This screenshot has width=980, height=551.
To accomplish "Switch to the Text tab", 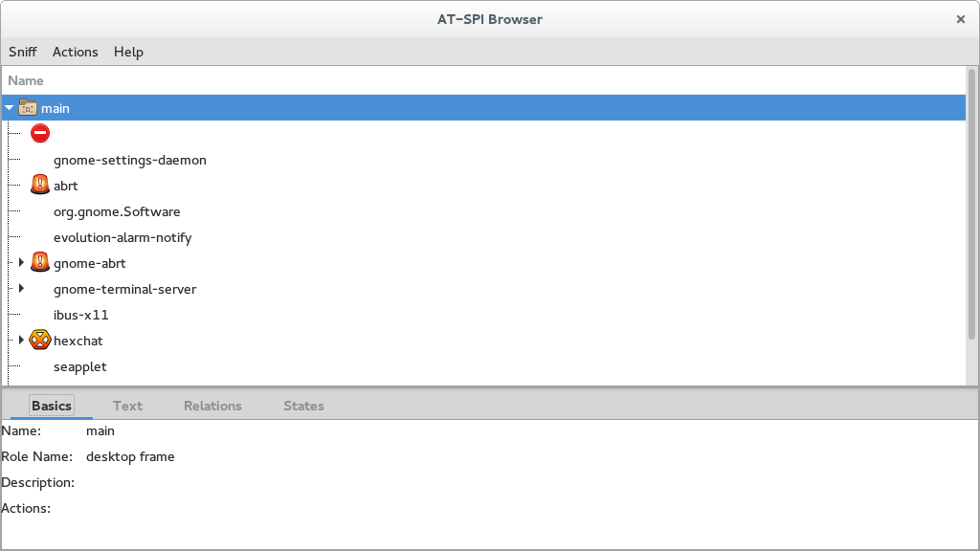I will [127, 406].
